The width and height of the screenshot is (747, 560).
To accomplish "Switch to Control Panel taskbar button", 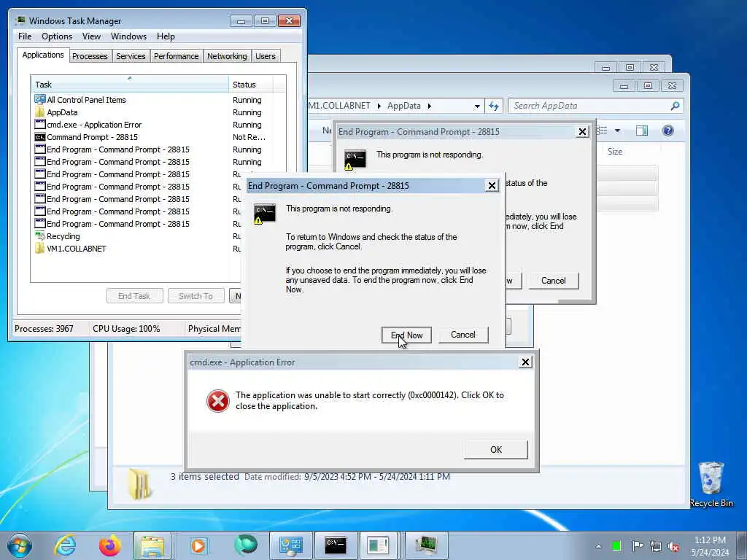I will [x=290, y=545].
